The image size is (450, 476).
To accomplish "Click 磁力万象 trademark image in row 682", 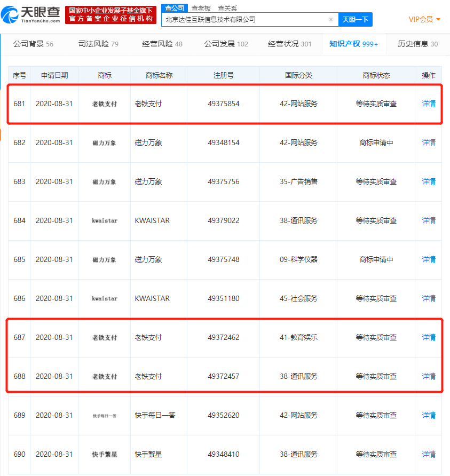I will pyautogui.click(x=105, y=143).
